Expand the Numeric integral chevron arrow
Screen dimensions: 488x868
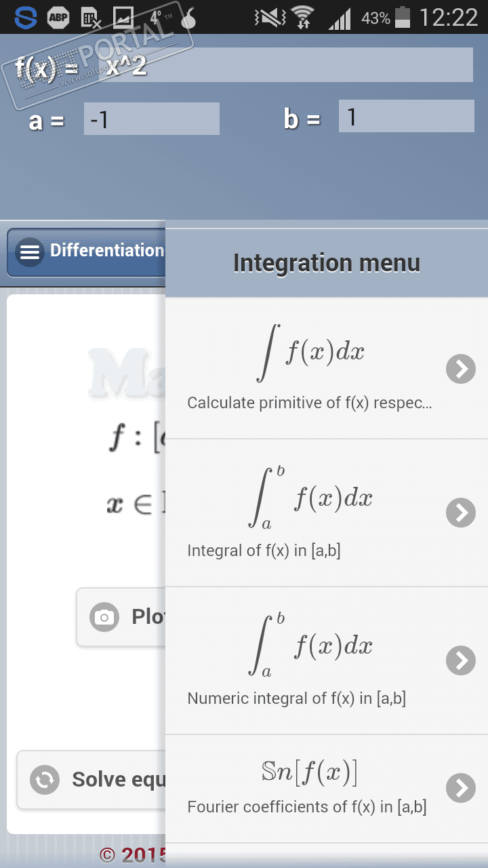[x=461, y=660]
